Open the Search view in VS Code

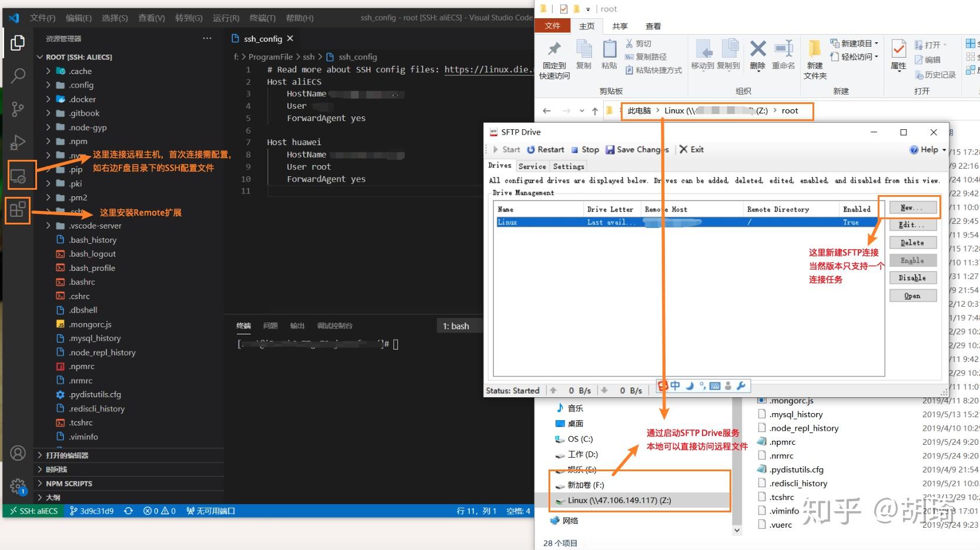click(18, 76)
